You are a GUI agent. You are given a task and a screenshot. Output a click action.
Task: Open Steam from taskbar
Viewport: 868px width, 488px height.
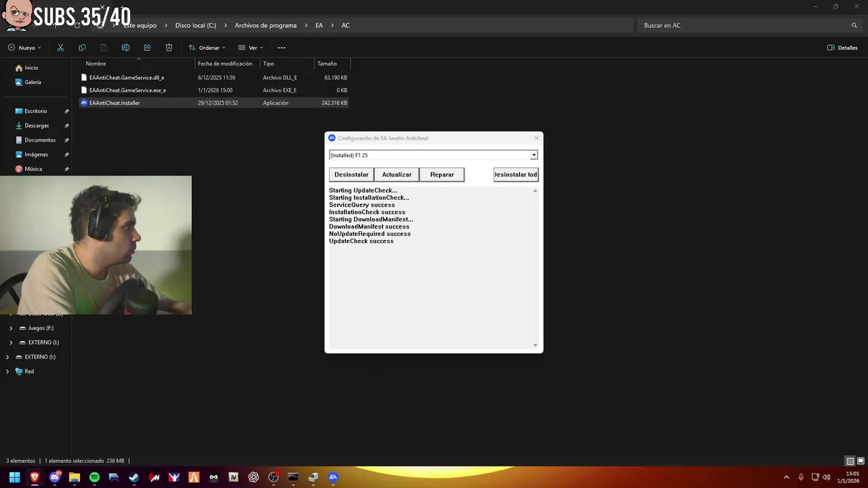[134, 477]
